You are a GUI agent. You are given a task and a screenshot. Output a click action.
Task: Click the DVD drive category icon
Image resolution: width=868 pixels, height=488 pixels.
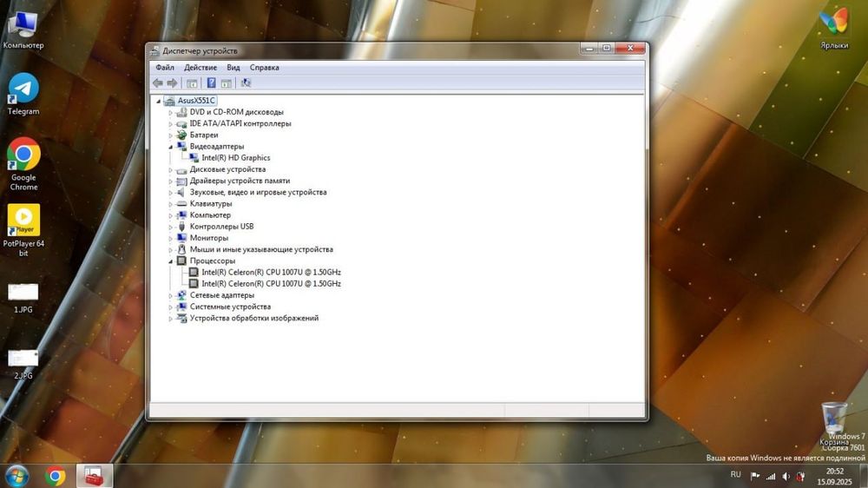pyautogui.click(x=181, y=112)
